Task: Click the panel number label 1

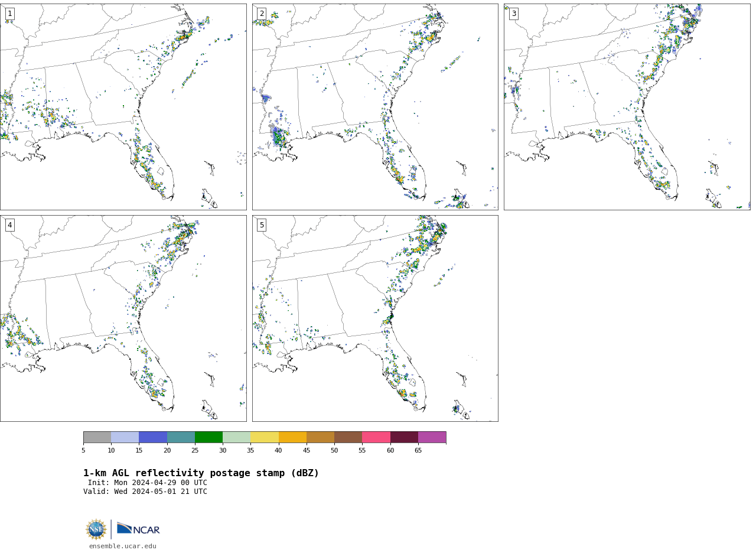Action: [x=9, y=14]
